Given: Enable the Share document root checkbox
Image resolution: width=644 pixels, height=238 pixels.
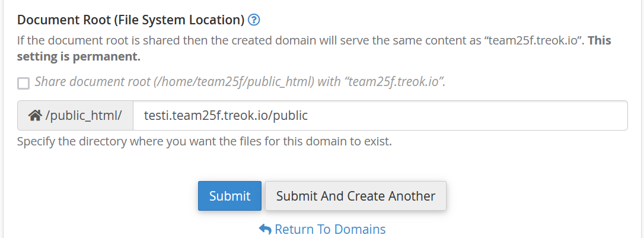Looking at the screenshot, I should [24, 83].
